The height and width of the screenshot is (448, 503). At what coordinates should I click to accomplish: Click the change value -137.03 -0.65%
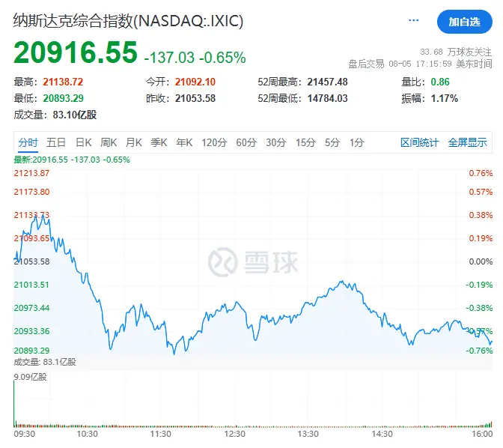pos(195,58)
